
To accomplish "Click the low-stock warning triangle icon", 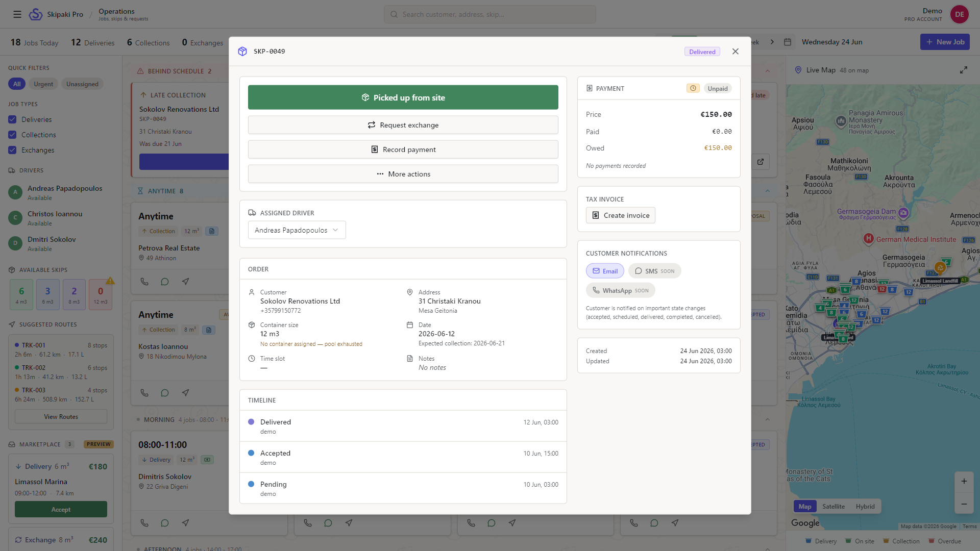I will [x=110, y=281].
